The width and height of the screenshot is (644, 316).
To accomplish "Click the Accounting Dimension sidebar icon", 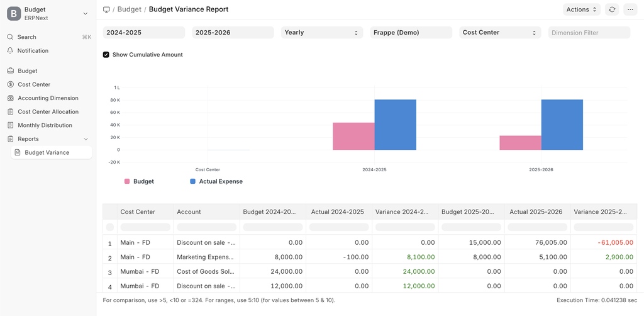I will (11, 98).
